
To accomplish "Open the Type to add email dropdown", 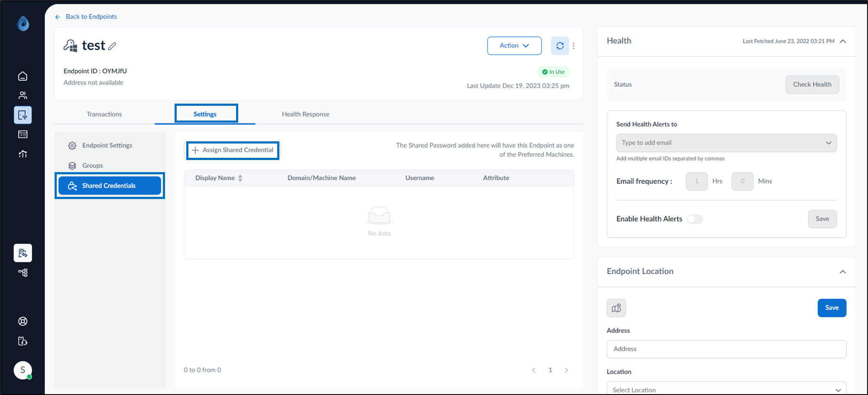I will [726, 143].
